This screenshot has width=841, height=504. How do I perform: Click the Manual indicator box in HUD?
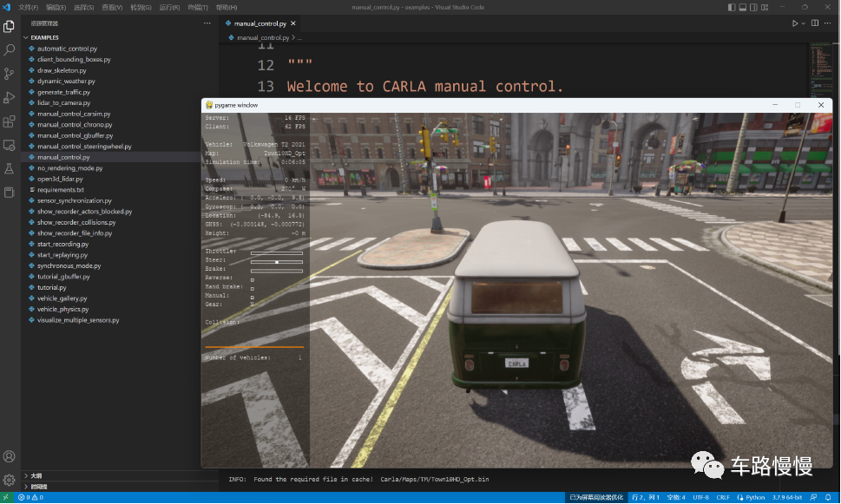[x=252, y=298]
